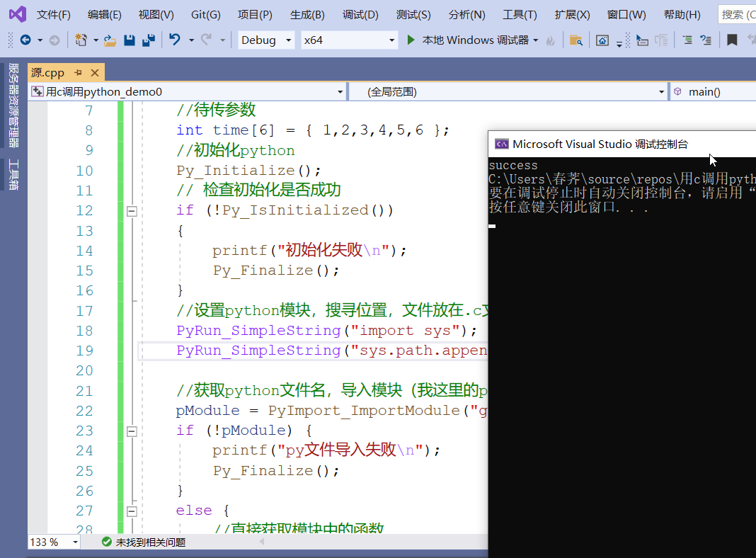
Task: Click the bookmark icon in toolbar
Action: pos(732,40)
